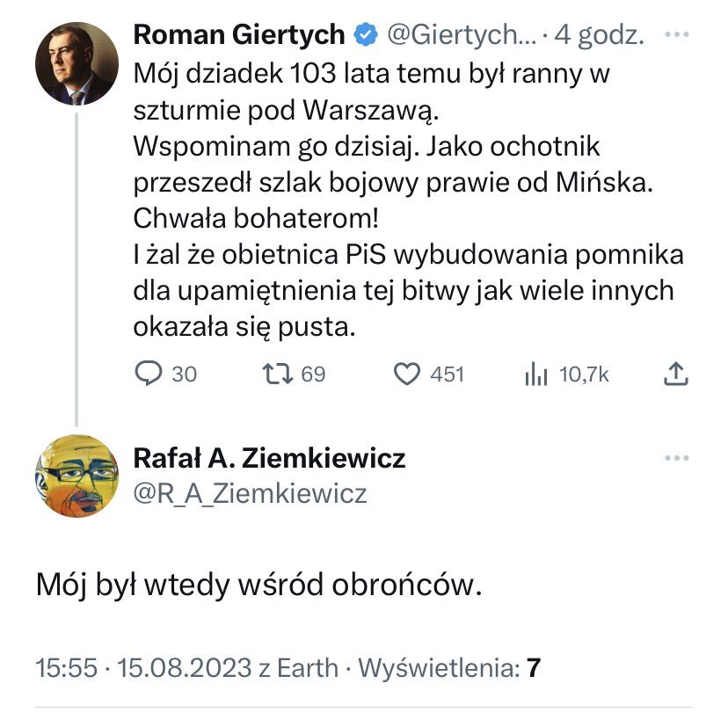The height and width of the screenshot is (727, 728).
Task: Open the three-dot menu on Ziemkiewicz's reply
Action: click(x=675, y=459)
